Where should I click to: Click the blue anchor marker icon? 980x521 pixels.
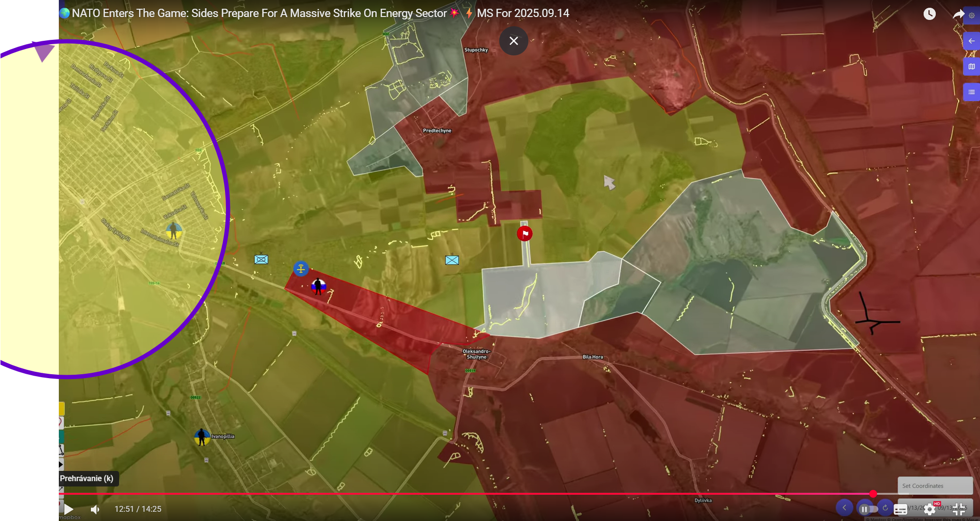301,268
